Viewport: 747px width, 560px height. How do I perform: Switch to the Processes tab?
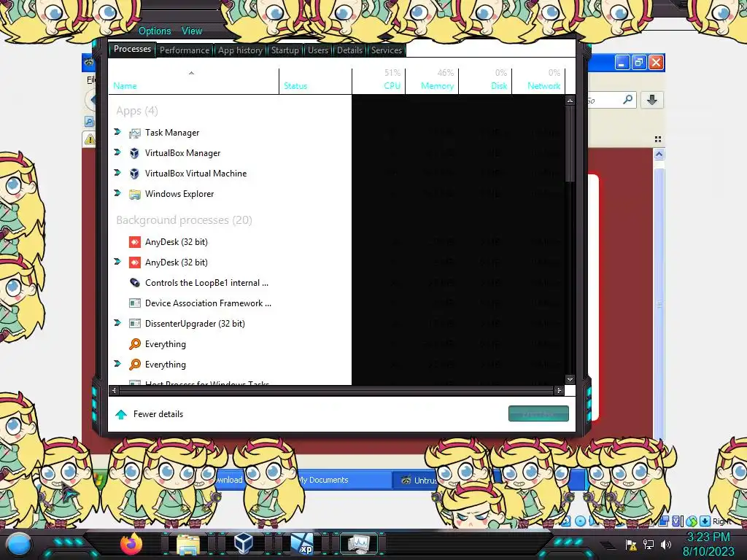click(133, 49)
